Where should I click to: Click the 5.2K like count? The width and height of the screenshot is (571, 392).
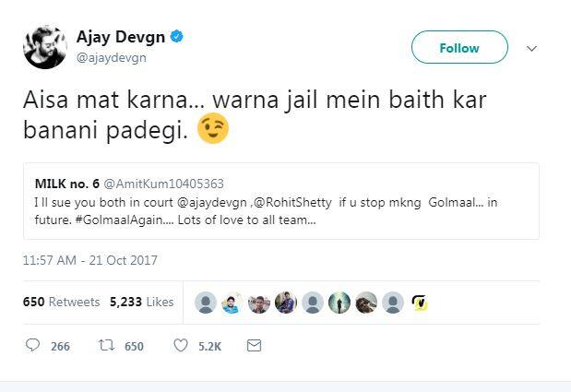tap(209, 346)
